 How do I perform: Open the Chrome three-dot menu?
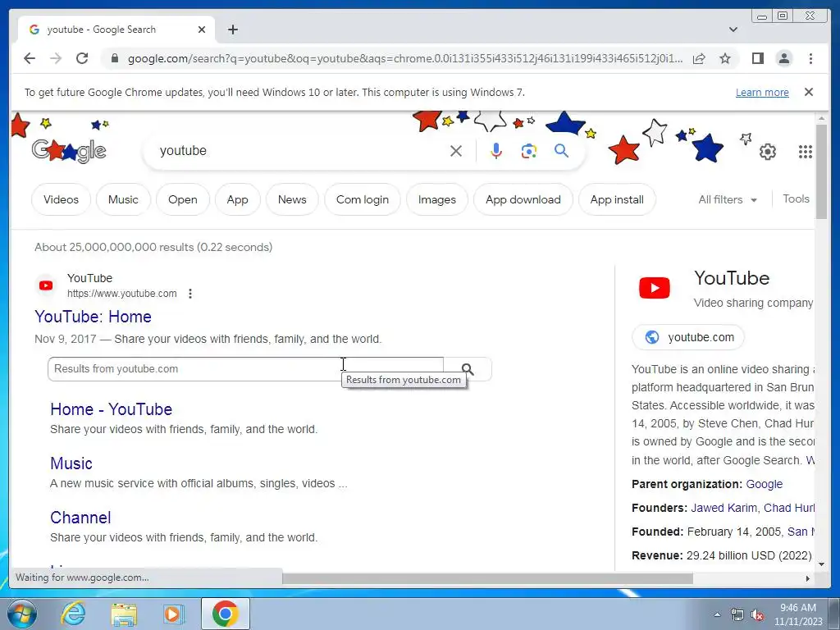(810, 58)
